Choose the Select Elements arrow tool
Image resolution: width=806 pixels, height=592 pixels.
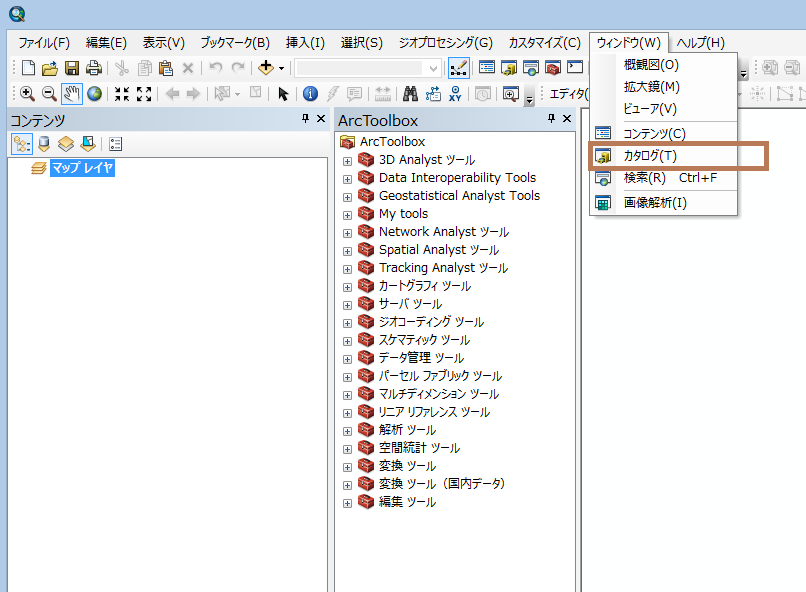tap(283, 94)
